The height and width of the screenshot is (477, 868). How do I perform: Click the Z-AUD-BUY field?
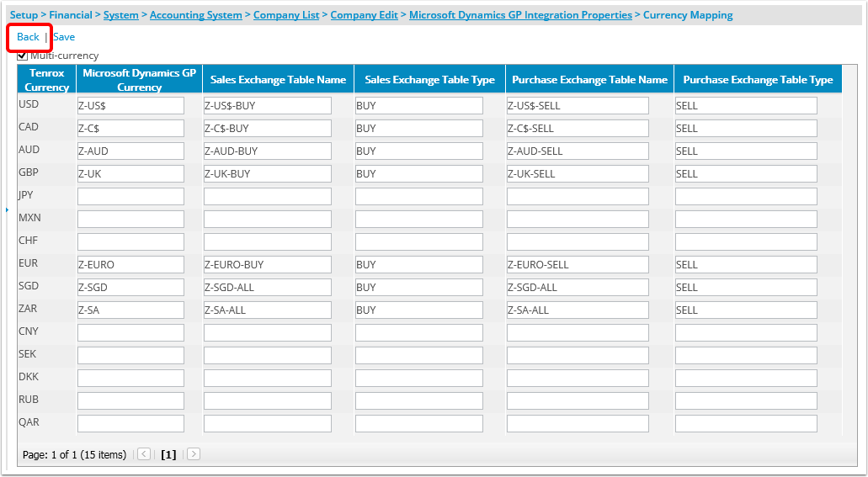[x=268, y=151]
